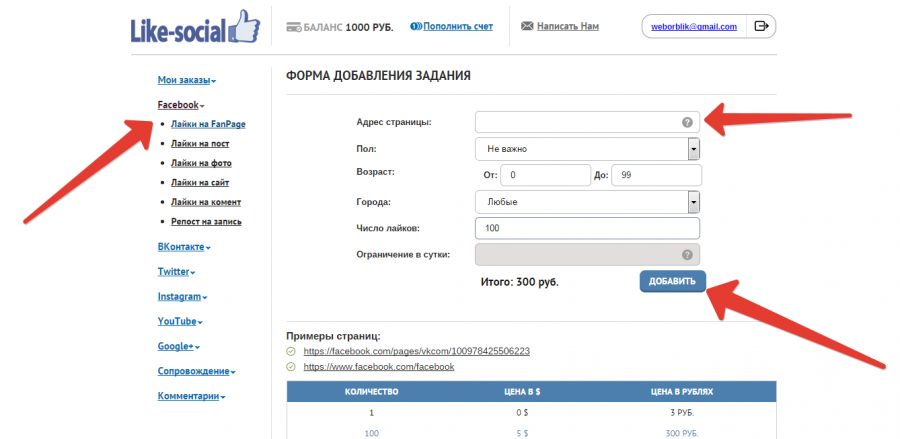Click help icon in Ограничение в сутки field
This screenshot has height=439, width=900.
pos(686,255)
